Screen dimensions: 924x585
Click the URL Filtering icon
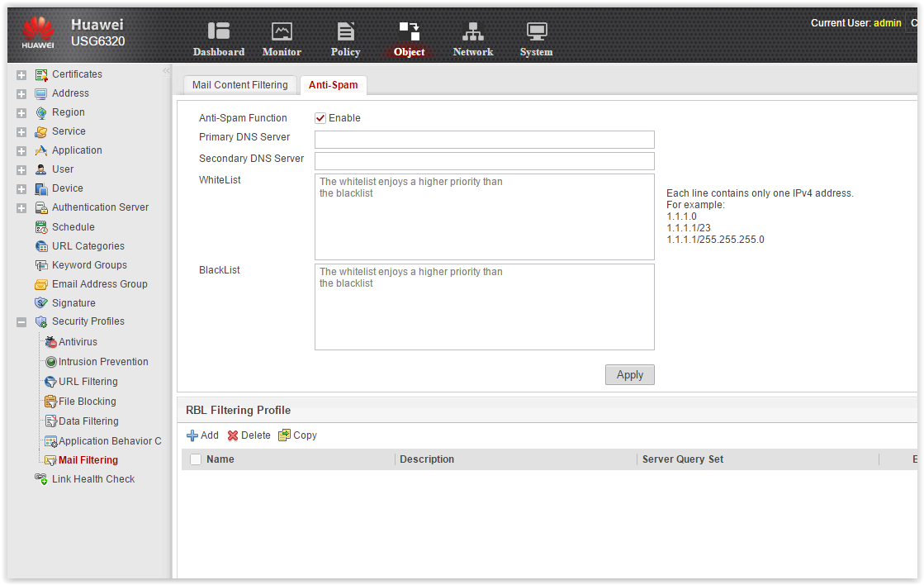tap(51, 382)
